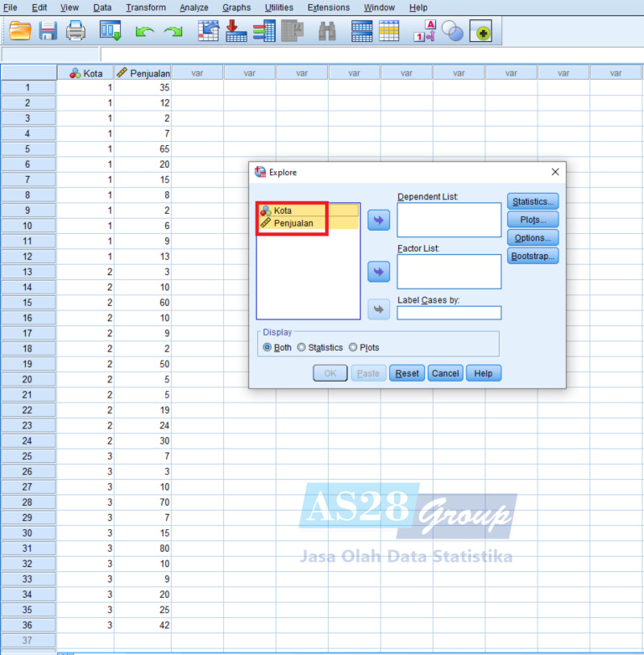Choose the Plots display radio button
The width and height of the screenshot is (644, 655).
pyautogui.click(x=353, y=347)
